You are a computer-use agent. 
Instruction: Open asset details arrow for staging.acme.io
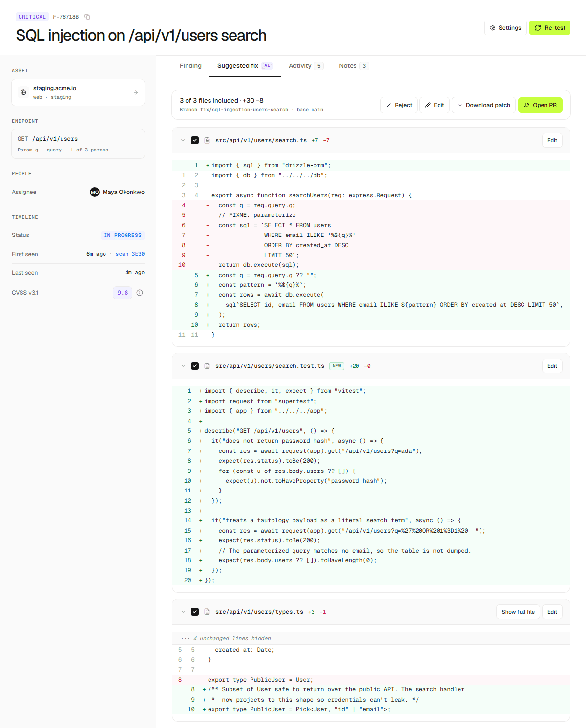(x=136, y=92)
